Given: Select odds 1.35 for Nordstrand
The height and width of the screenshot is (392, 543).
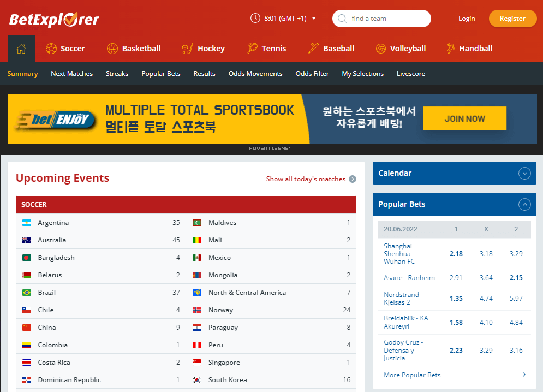Looking at the screenshot, I should pos(456,299).
